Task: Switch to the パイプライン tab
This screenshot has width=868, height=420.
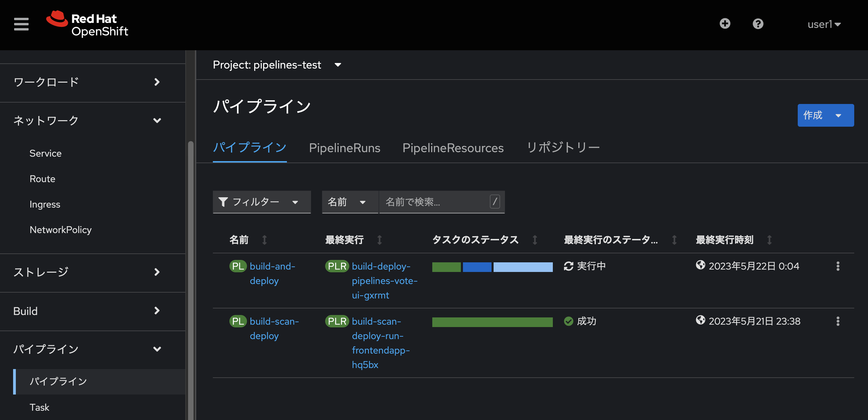Action: coord(250,148)
